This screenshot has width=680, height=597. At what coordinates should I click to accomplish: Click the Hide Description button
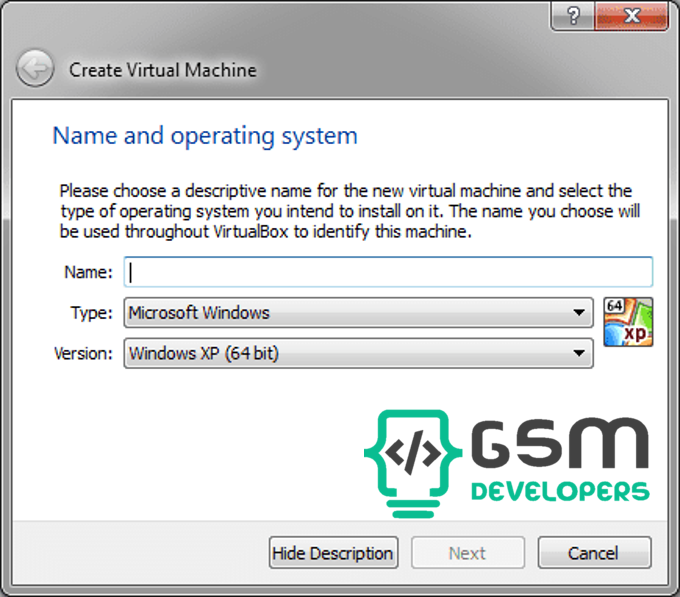(333, 553)
